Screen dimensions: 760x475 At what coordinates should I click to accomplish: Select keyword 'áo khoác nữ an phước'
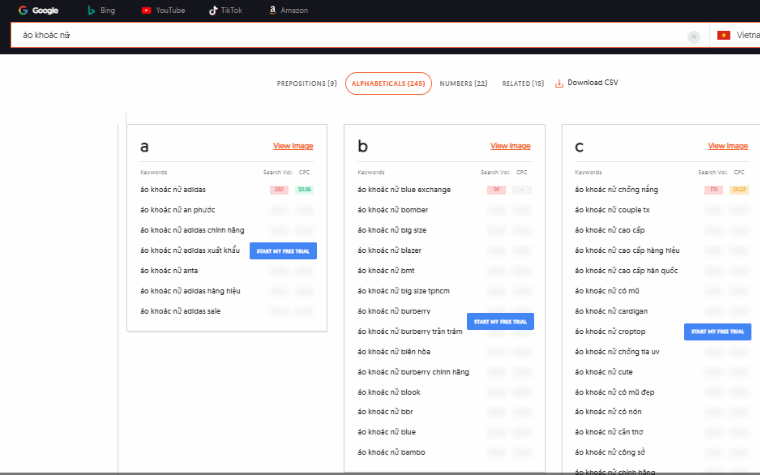178,210
